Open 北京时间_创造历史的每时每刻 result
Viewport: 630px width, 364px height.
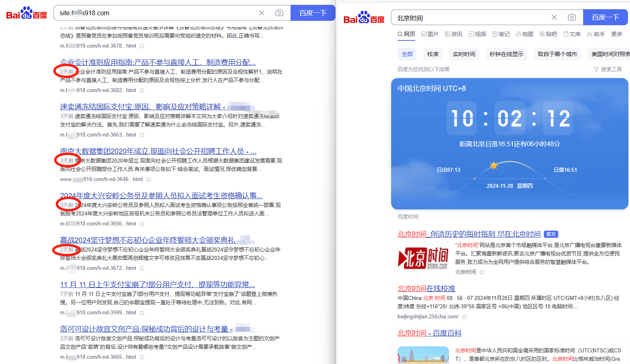click(469, 234)
